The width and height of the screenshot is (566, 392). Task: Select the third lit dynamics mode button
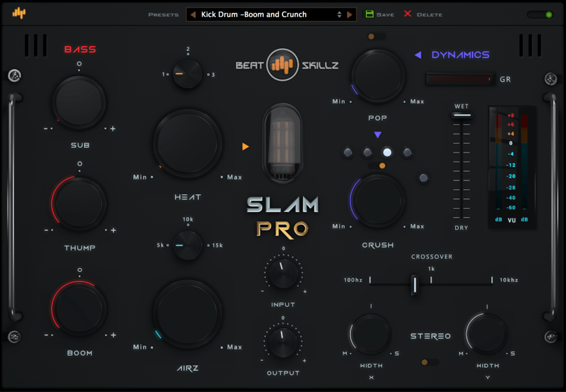(387, 153)
